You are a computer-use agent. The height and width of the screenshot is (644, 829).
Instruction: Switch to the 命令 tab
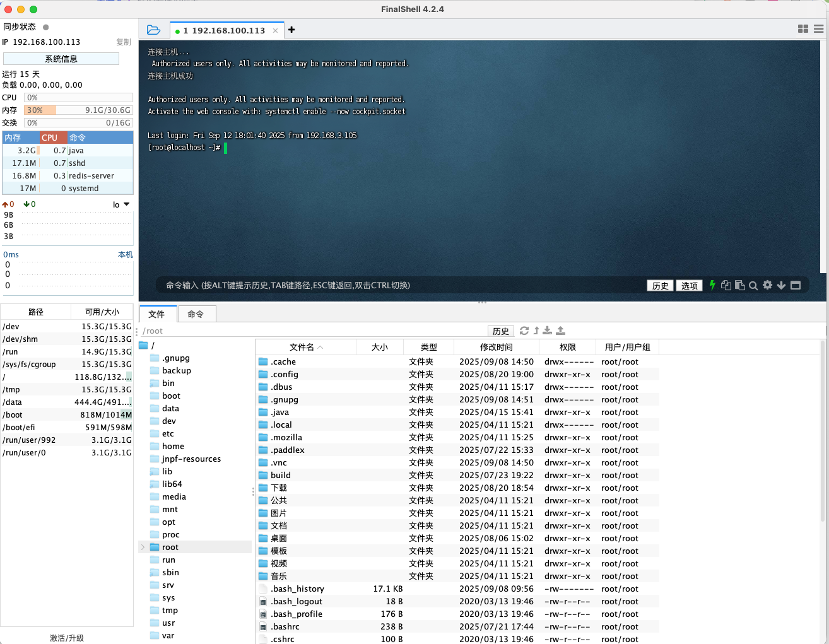coord(196,314)
